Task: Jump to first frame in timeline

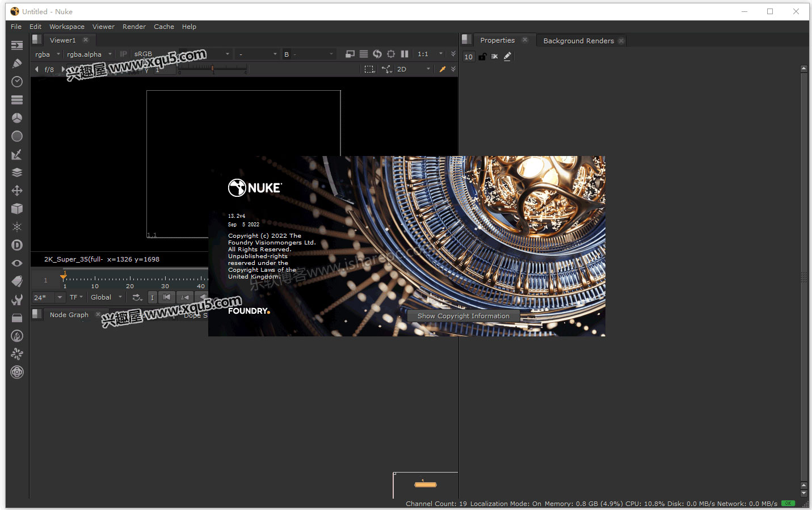Action: click(167, 297)
